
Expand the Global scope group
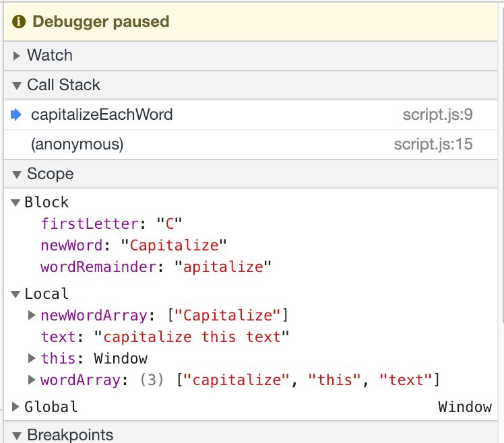pyautogui.click(x=15, y=407)
